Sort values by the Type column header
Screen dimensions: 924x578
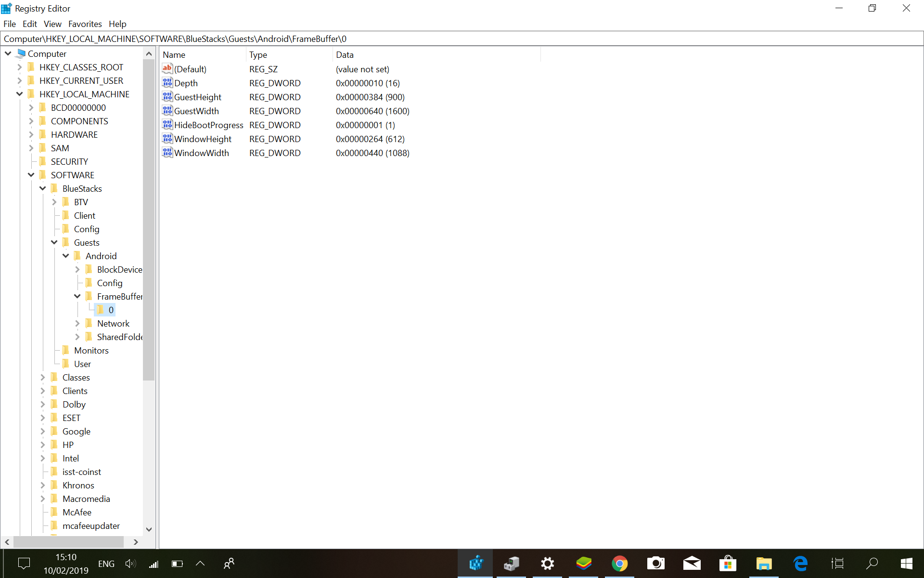pos(289,54)
